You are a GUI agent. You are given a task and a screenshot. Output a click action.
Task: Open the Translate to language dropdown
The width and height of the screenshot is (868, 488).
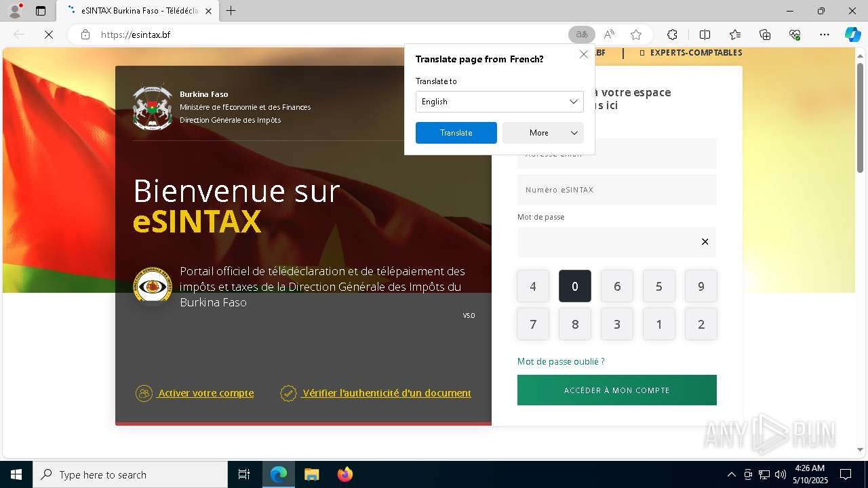[499, 102]
